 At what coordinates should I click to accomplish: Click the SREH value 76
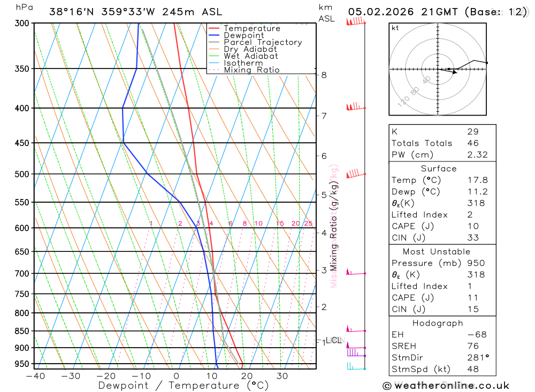(x=473, y=347)
